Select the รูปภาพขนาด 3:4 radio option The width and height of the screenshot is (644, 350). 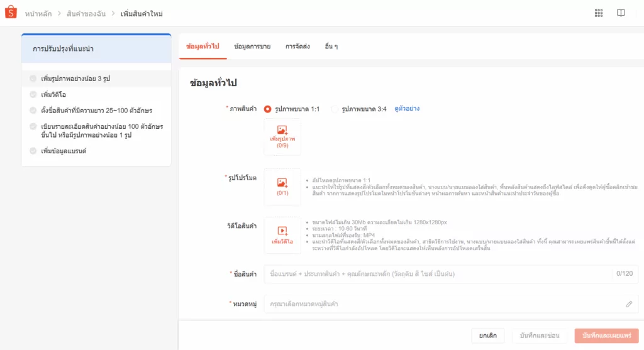click(335, 109)
